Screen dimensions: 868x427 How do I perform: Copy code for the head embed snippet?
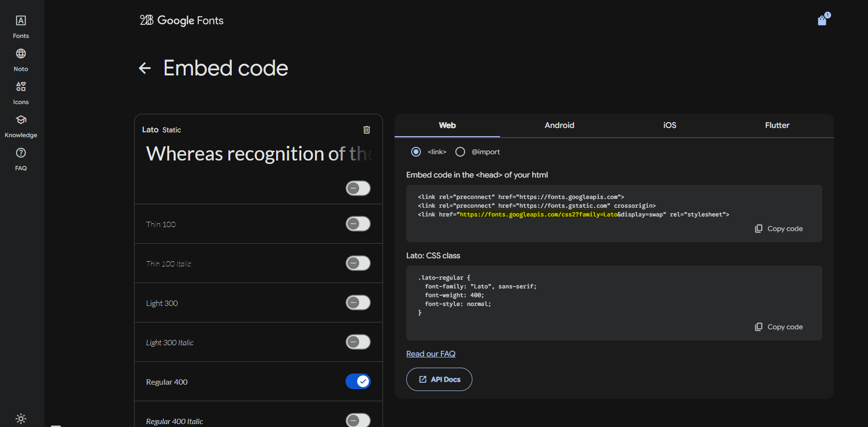(x=779, y=229)
